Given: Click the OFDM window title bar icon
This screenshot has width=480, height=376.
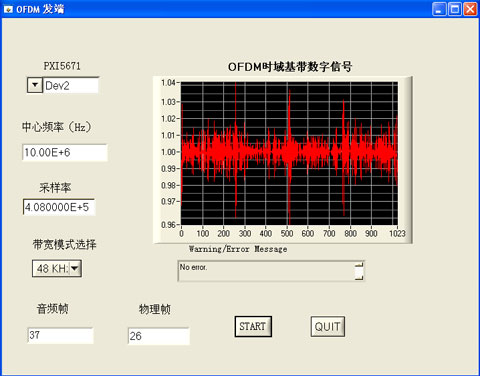Looking at the screenshot, I should [x=8, y=9].
